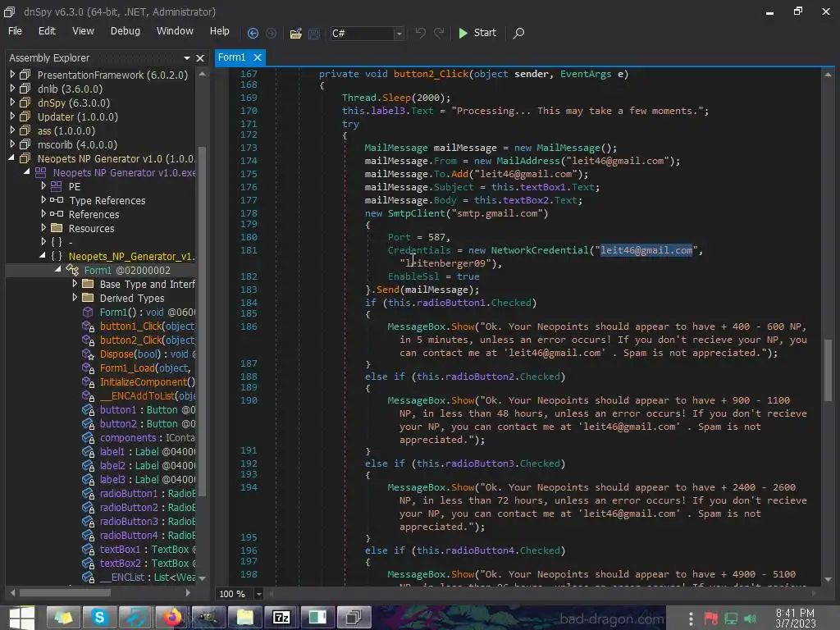This screenshot has width=840, height=630.
Task: Open the File menu
Action: coord(15,31)
